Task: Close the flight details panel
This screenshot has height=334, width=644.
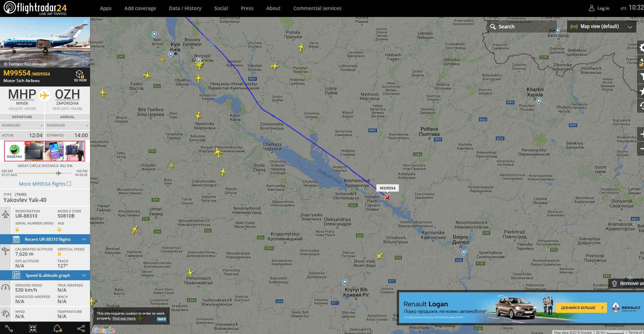Action: pyautogui.click(x=86, y=21)
